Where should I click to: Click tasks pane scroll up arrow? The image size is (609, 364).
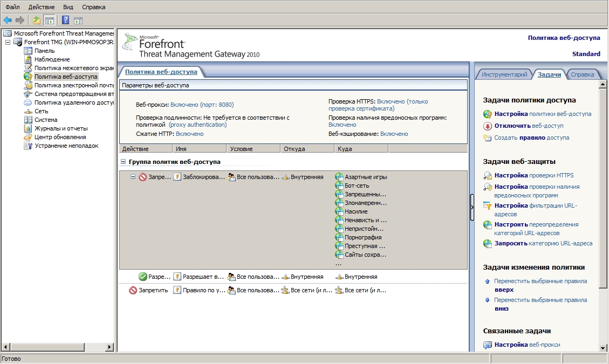point(603,84)
